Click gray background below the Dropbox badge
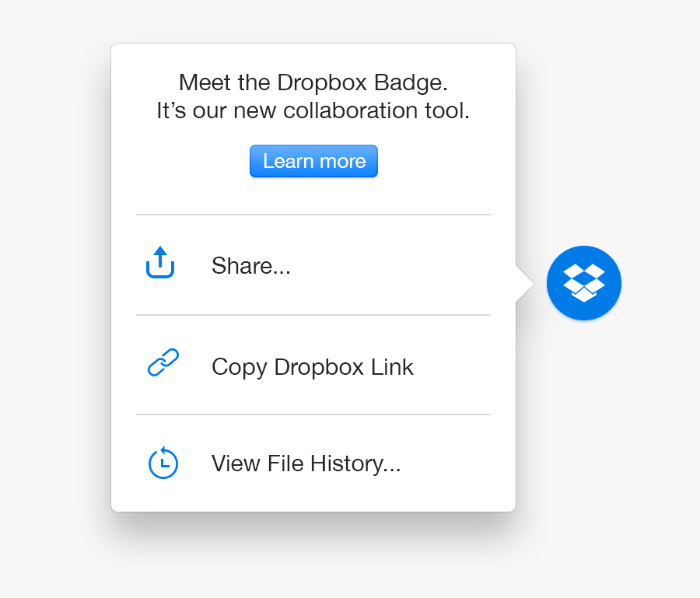Viewport: 700px width, 598px height. [583, 404]
